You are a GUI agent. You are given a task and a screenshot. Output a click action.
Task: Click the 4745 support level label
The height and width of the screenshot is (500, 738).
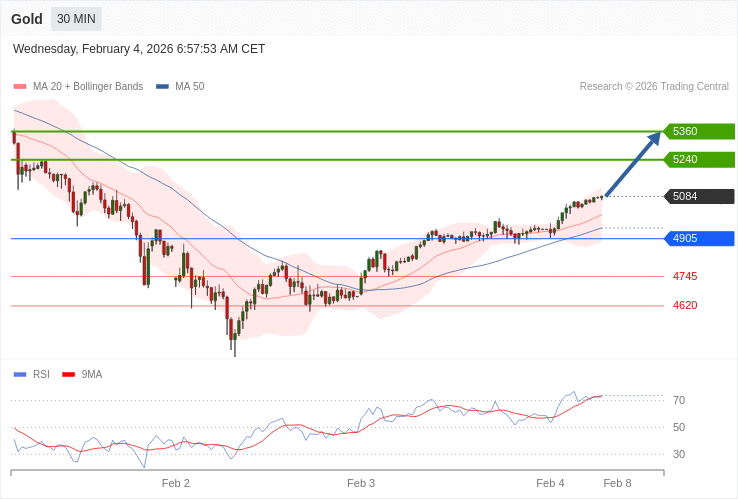[x=685, y=276]
